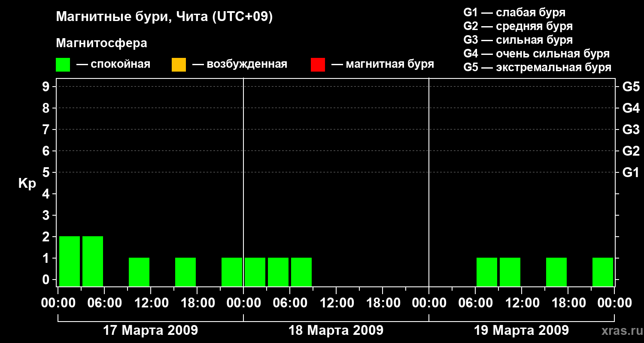Click the G1 label on right axis
Image resolution: width=644 pixels, height=343 pixels.
631,173
